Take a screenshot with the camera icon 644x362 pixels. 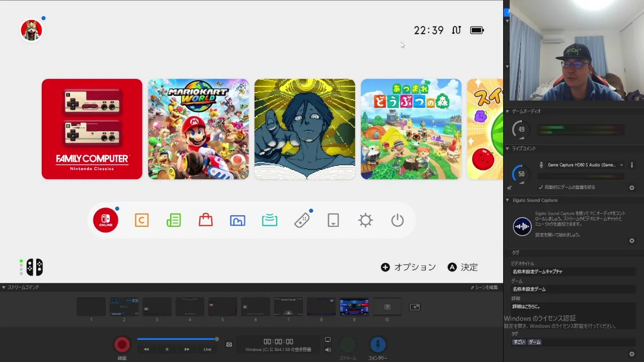[x=229, y=344]
